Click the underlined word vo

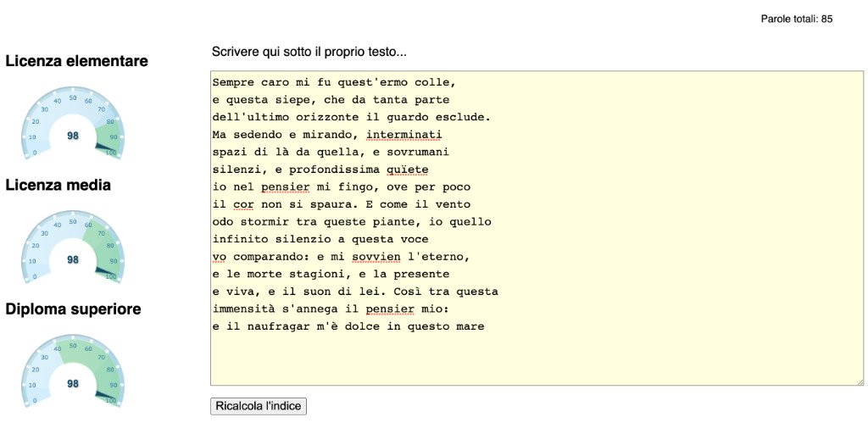pyautogui.click(x=220, y=257)
